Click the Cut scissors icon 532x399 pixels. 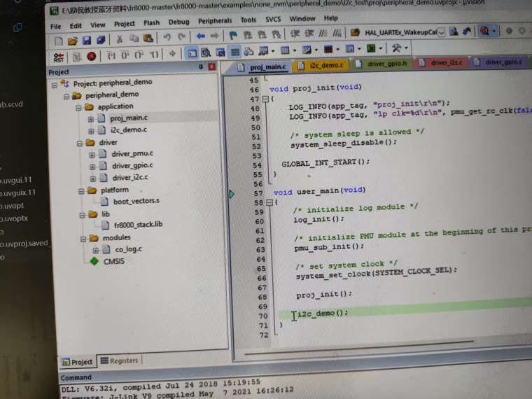(120, 40)
